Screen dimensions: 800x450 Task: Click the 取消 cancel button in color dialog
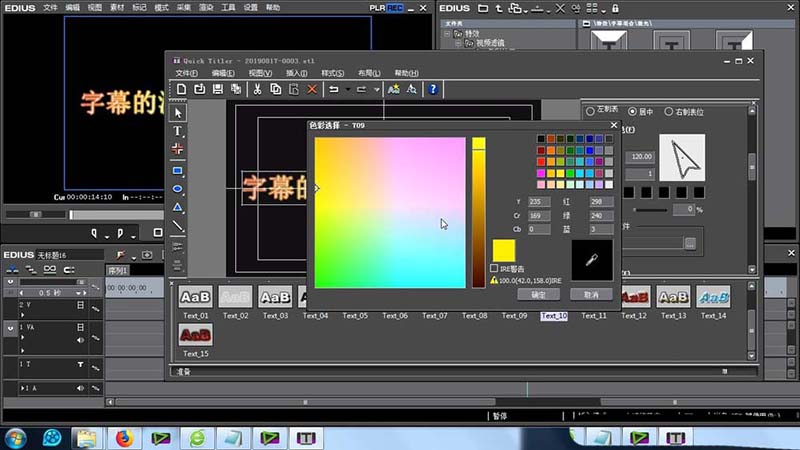click(591, 294)
